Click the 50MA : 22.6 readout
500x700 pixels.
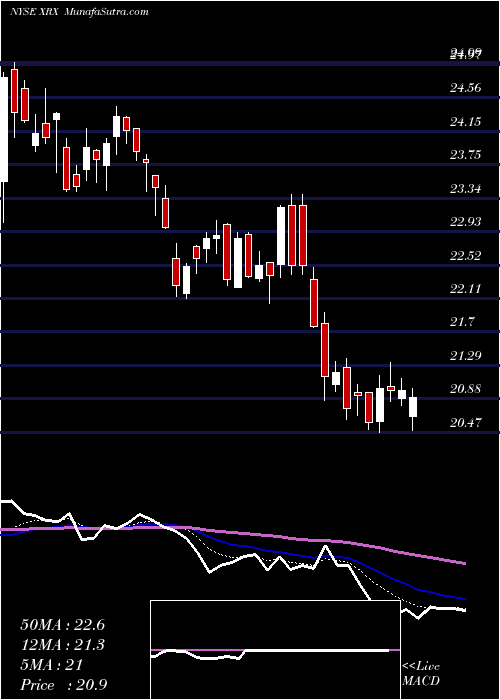62,625
